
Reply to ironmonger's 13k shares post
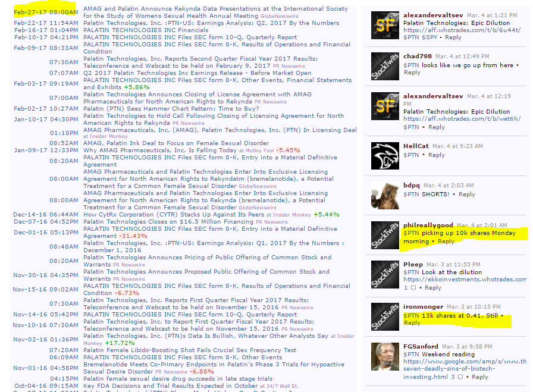point(412,322)
